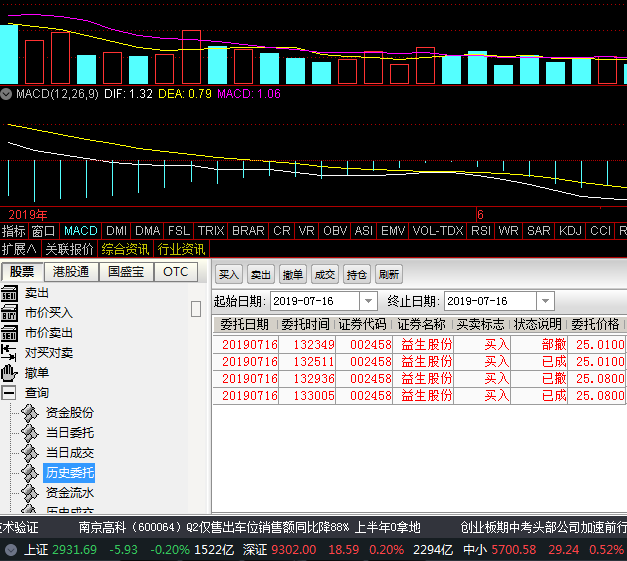Switch to the 股票 tab
627x561 pixels.
coord(22,272)
